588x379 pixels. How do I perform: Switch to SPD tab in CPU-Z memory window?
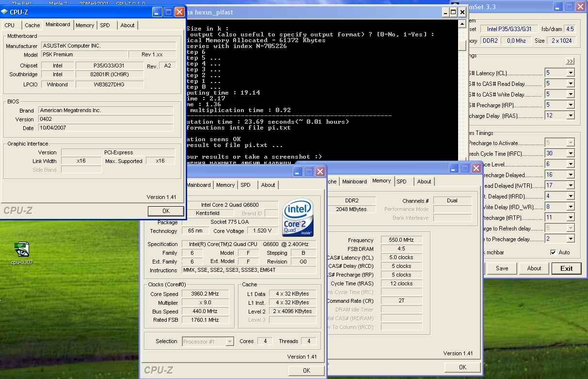click(402, 181)
